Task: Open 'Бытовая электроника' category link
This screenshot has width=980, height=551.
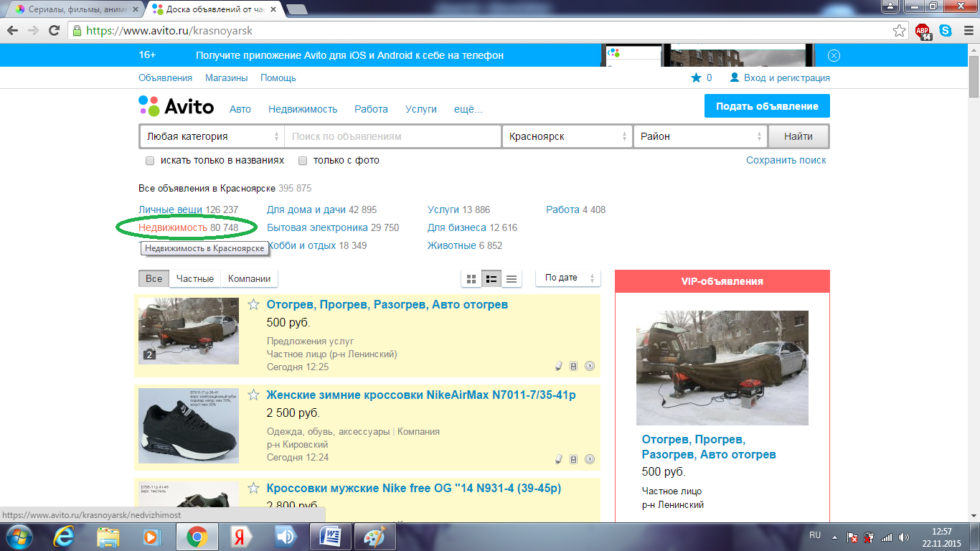Action: pyautogui.click(x=317, y=227)
